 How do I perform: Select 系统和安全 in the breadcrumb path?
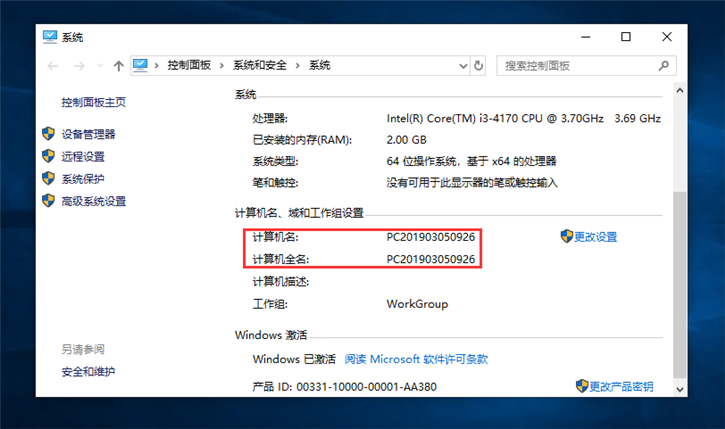tap(259, 65)
